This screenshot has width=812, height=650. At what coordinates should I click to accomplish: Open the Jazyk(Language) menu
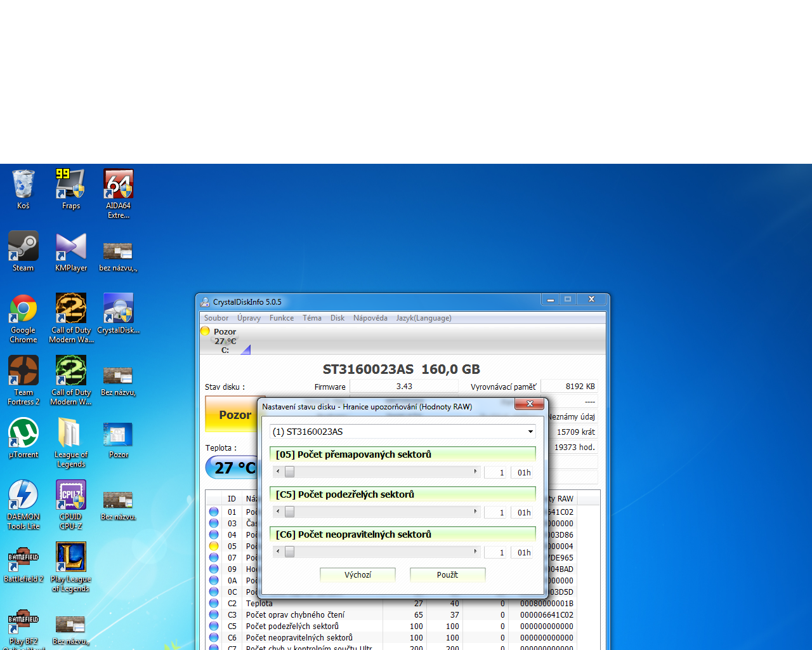[424, 318]
